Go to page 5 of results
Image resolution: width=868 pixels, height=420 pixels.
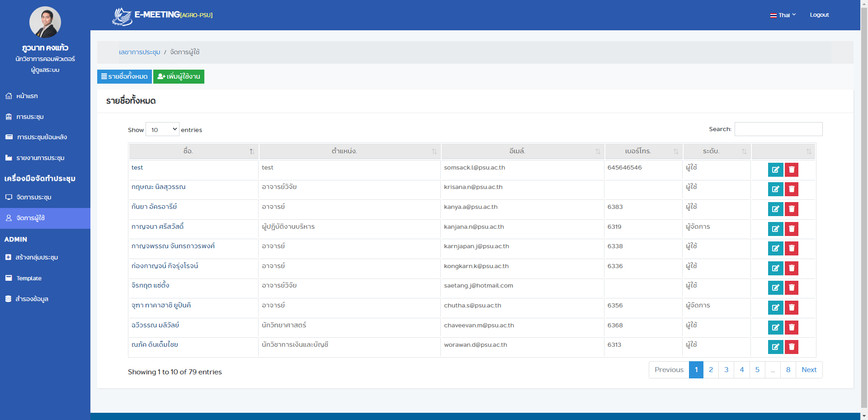757,370
